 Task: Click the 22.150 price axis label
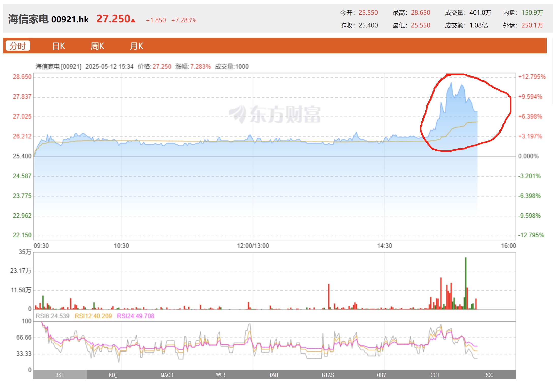tap(22, 235)
